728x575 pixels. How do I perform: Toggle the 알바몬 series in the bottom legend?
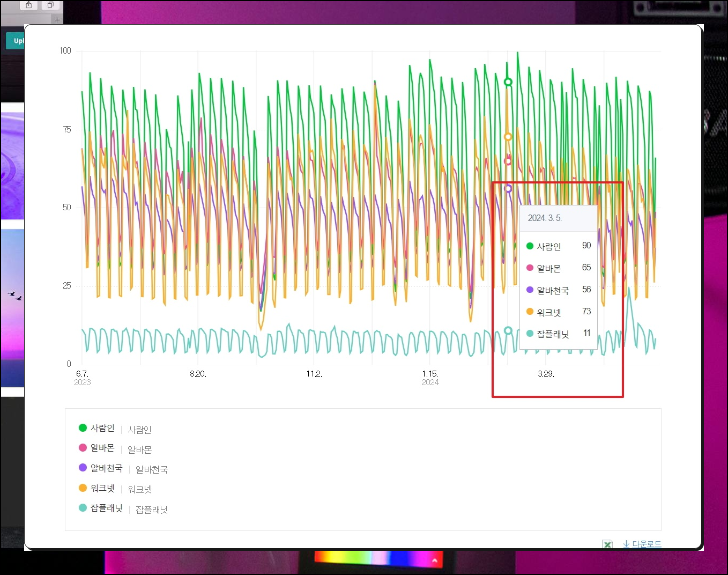pyautogui.click(x=97, y=448)
